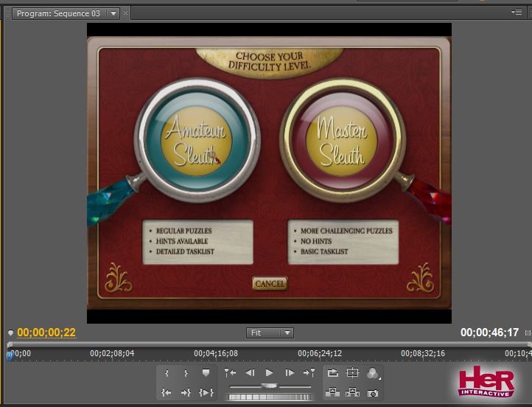Screen dimensions: 532x407
Task: Step forward one frame
Action: (290, 373)
